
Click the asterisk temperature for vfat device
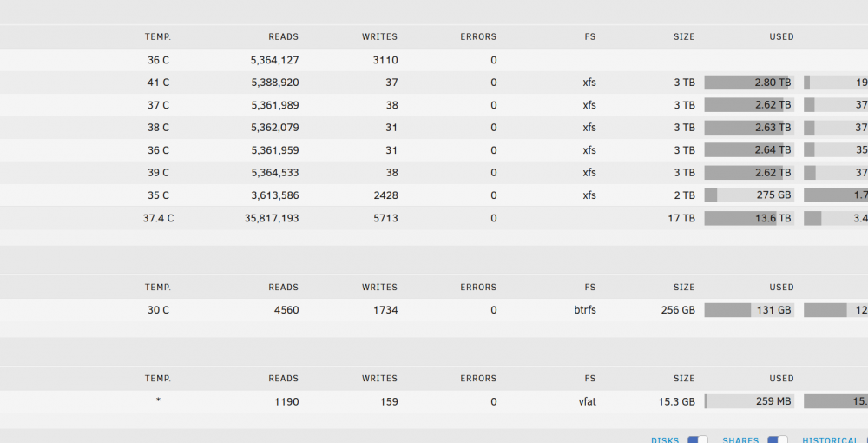(158, 400)
